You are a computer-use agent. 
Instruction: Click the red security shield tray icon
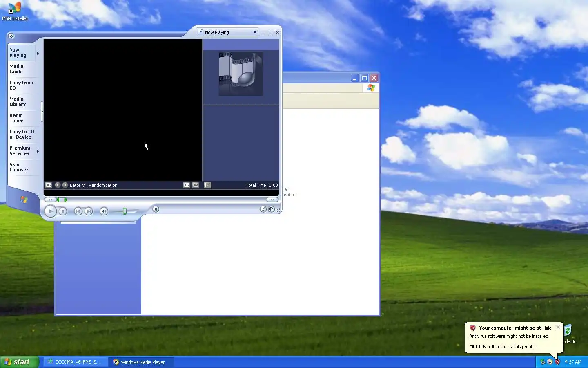pos(557,362)
